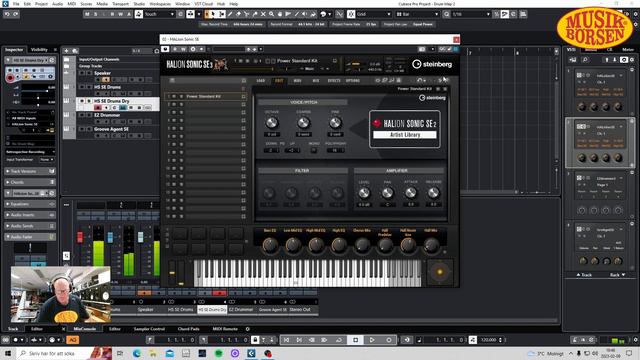
Task: Toggle global Read automation (R) button
Action: 113,14
